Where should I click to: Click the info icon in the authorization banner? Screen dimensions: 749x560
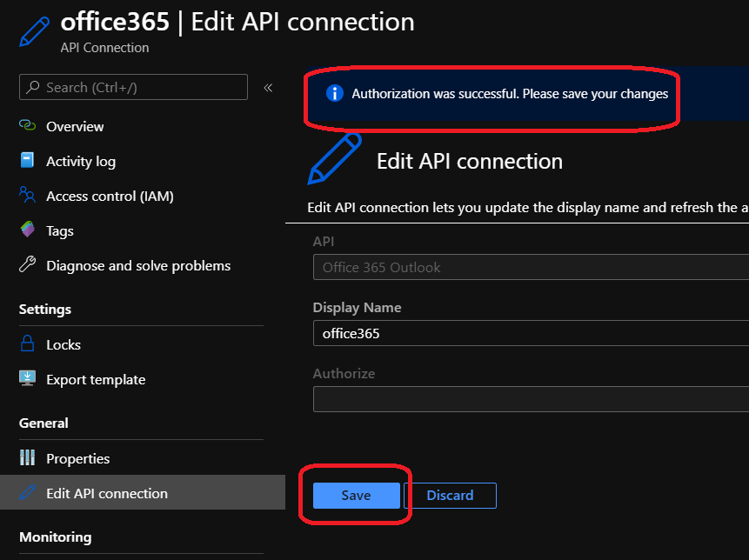(x=333, y=93)
